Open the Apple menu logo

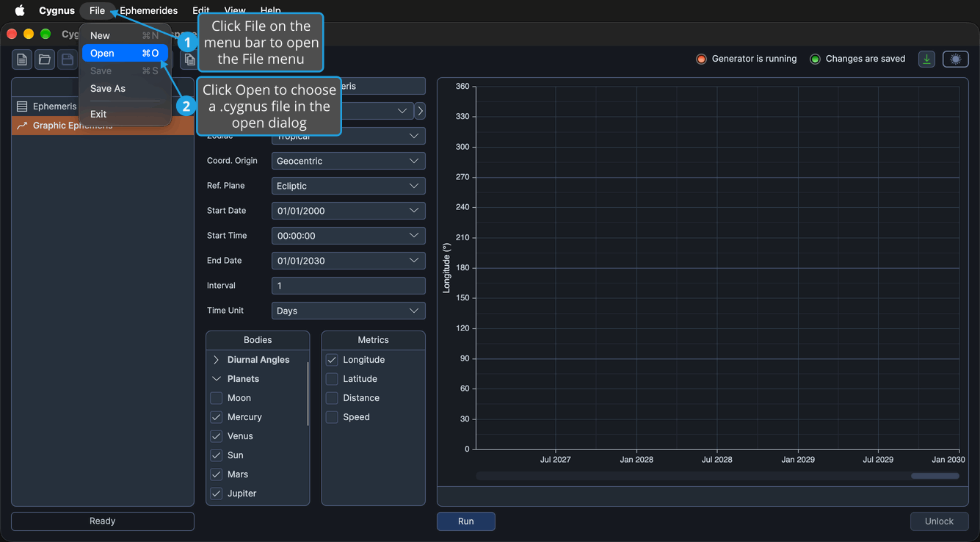point(20,10)
